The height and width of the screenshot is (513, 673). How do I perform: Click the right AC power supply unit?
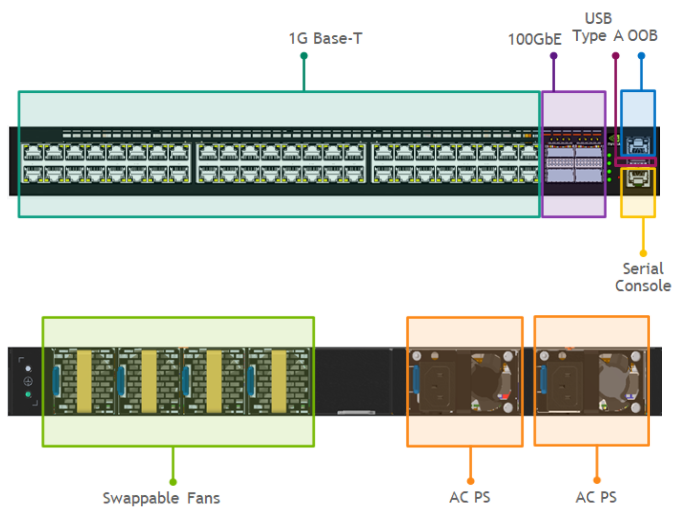coord(591,381)
